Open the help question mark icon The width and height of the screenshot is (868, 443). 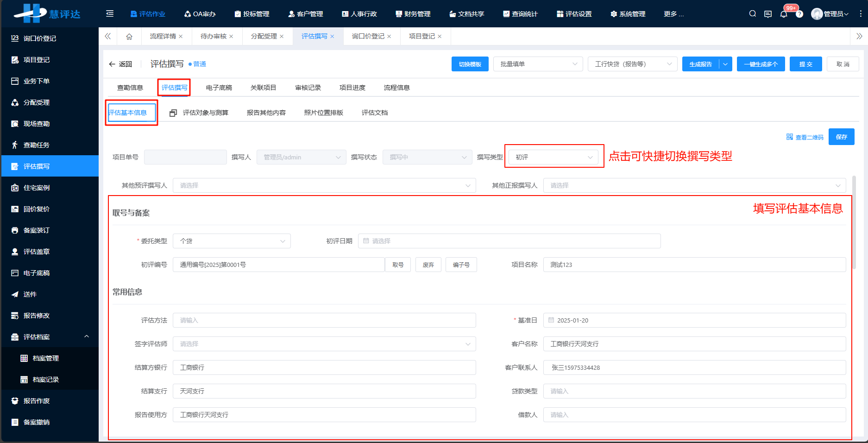pos(799,14)
